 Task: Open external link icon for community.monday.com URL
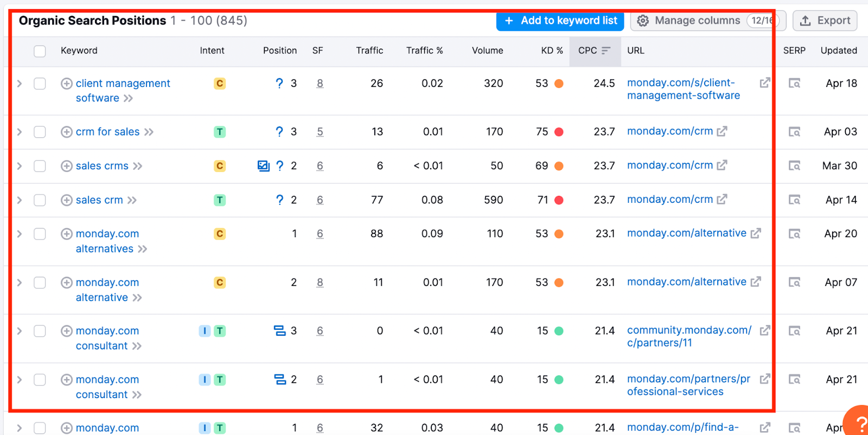[765, 330]
